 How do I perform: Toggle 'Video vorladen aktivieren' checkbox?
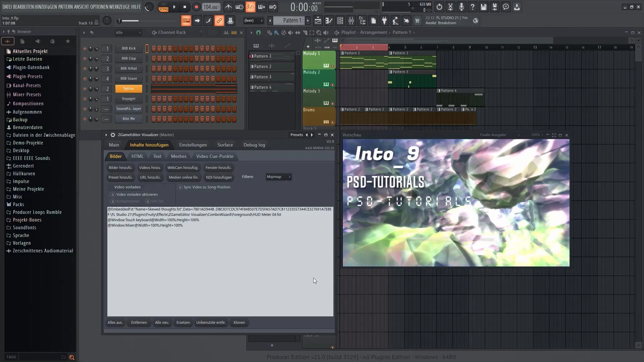113,194
